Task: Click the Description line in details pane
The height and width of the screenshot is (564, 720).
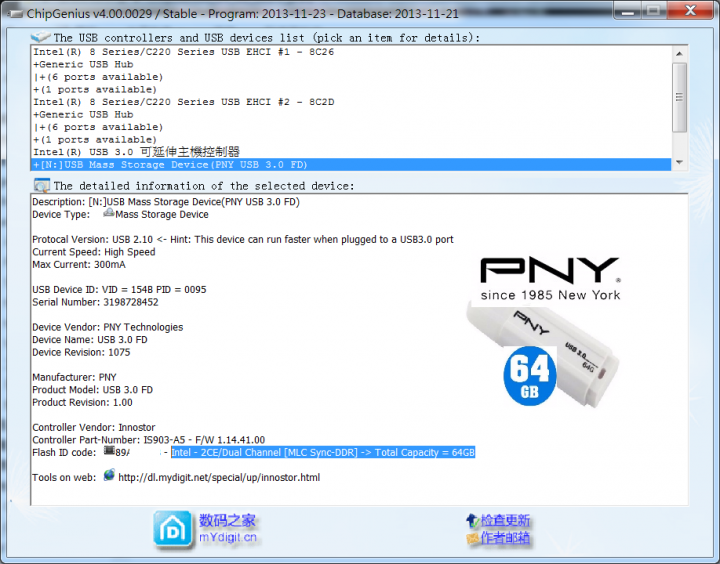Action: (x=166, y=202)
